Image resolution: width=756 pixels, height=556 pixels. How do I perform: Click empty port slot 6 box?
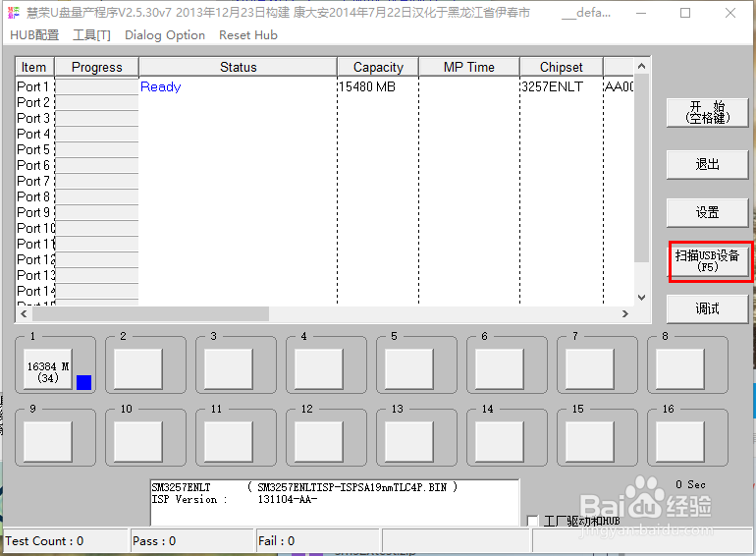click(x=500, y=369)
